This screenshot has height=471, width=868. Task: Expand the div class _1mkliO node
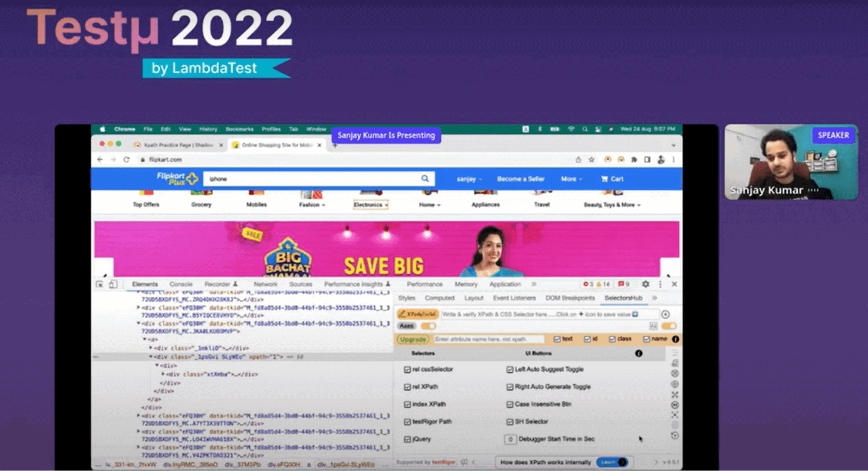pyautogui.click(x=151, y=348)
